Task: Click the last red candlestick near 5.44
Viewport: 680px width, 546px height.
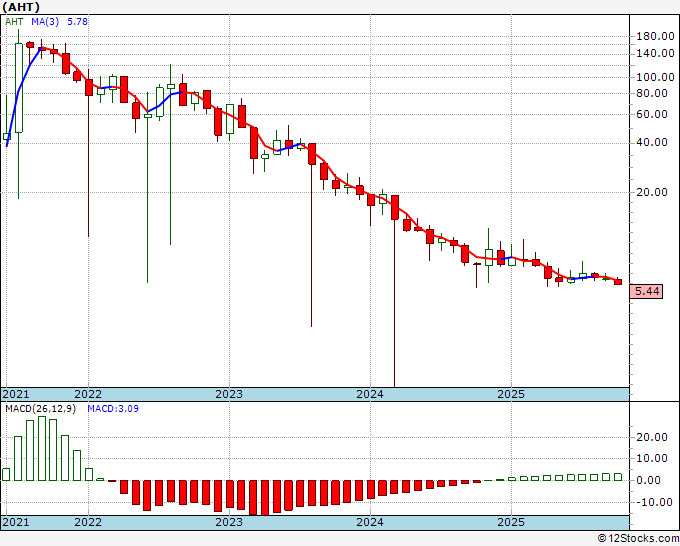Action: click(x=618, y=282)
